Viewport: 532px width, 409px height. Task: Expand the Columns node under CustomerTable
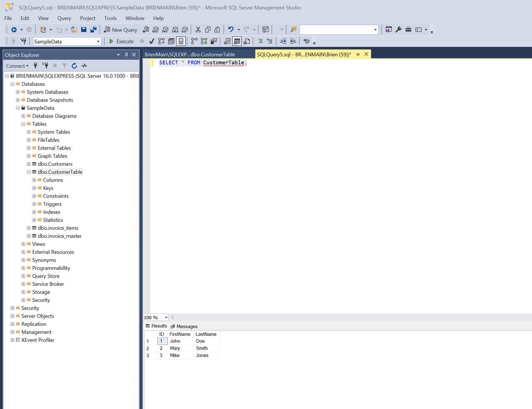pos(34,180)
